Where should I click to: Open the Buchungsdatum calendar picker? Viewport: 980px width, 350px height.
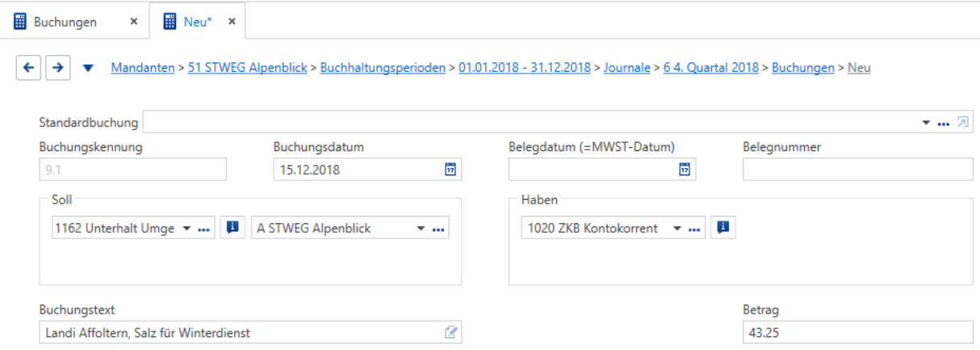click(x=450, y=170)
